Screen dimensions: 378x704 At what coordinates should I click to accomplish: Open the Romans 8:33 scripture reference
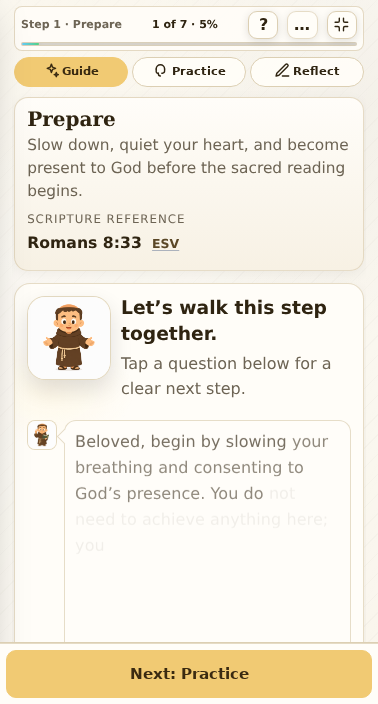84,243
